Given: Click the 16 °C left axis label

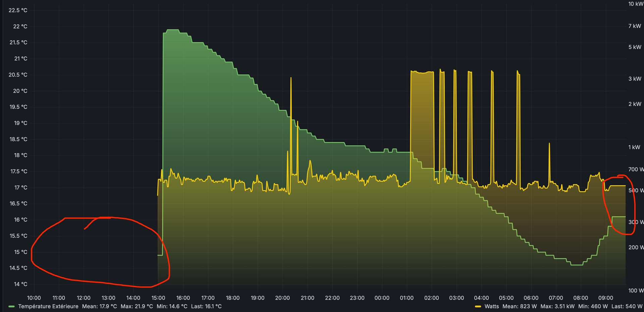Looking at the screenshot, I should [21, 220].
